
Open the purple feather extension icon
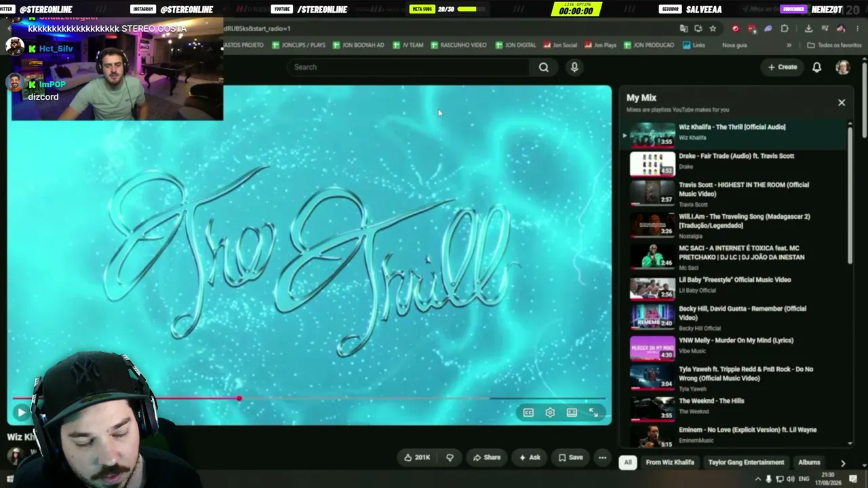pyautogui.click(x=768, y=28)
